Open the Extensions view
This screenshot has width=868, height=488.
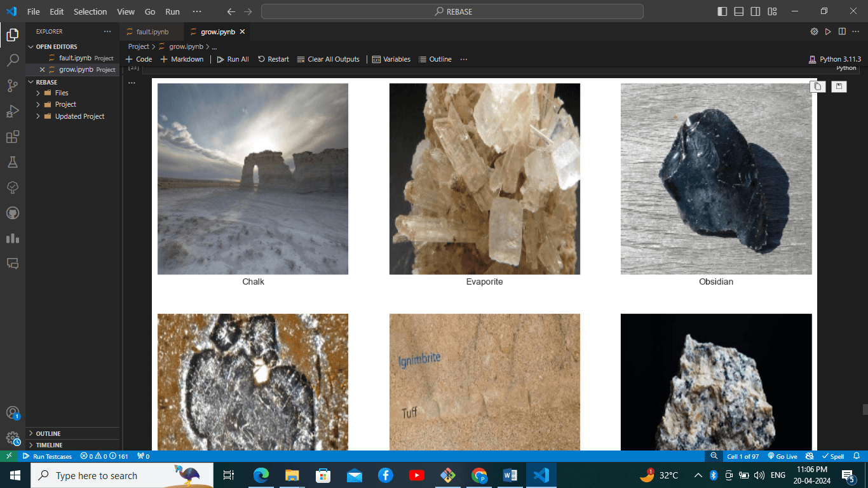click(12, 137)
